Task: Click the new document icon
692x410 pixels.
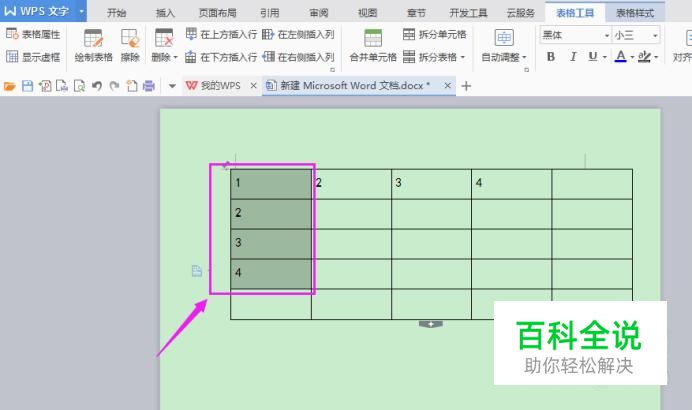Action: point(132,86)
